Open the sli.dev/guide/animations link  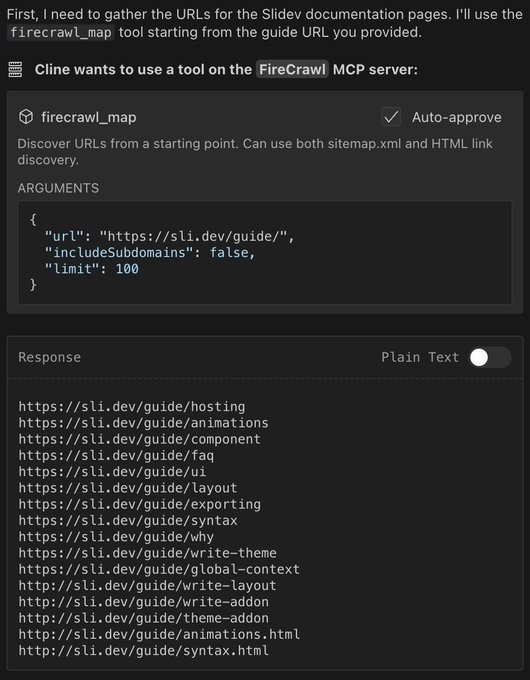(x=143, y=423)
